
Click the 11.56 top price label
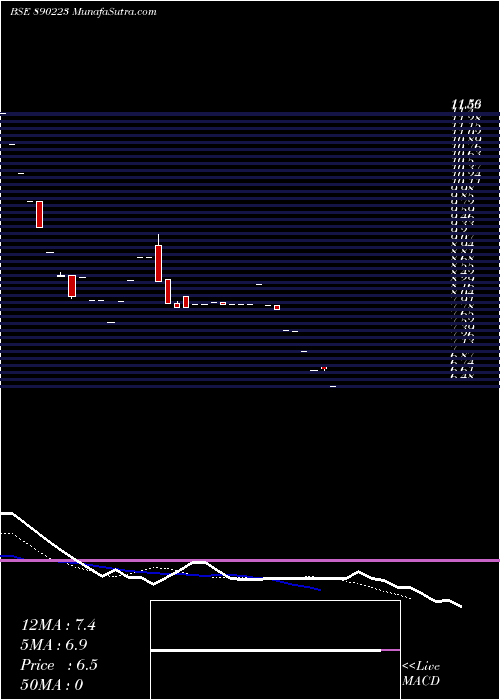coord(466,104)
